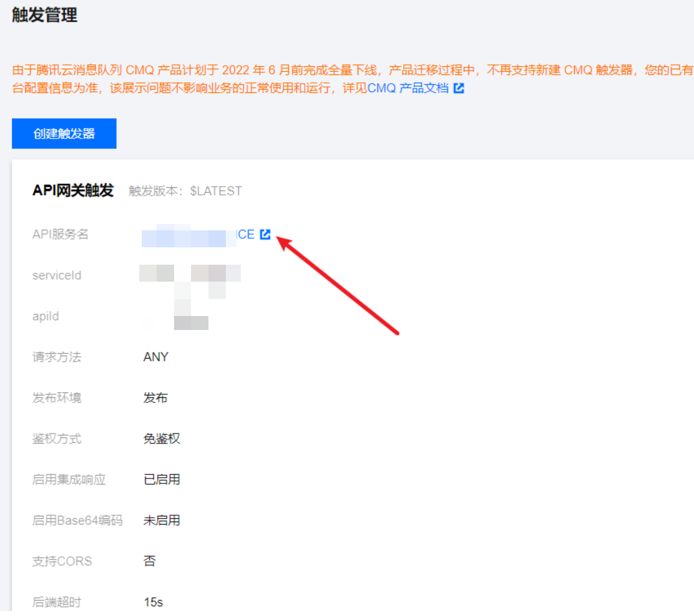
Task: Select the ANY request method value
Action: tap(156, 357)
